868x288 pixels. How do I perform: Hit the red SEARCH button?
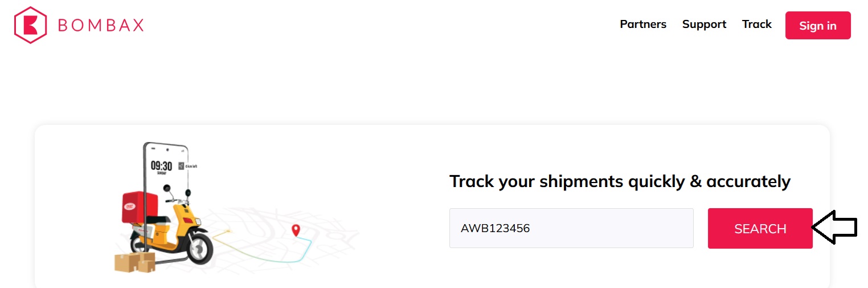click(760, 229)
